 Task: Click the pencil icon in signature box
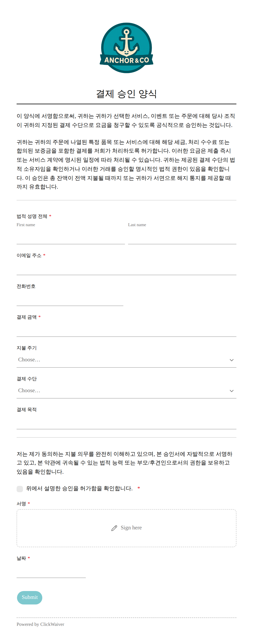114,528
